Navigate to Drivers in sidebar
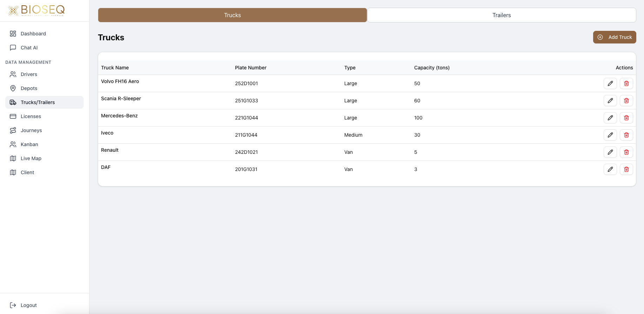The height and width of the screenshot is (314, 644). (x=29, y=74)
